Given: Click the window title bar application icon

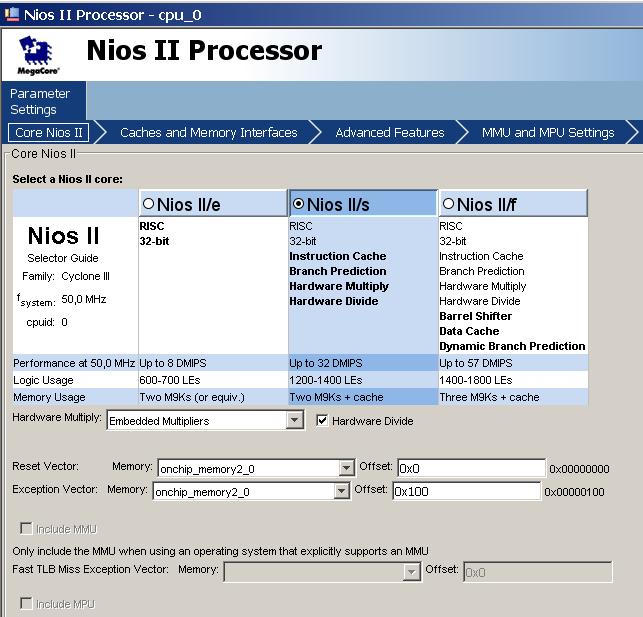Looking at the screenshot, I should point(11,14).
